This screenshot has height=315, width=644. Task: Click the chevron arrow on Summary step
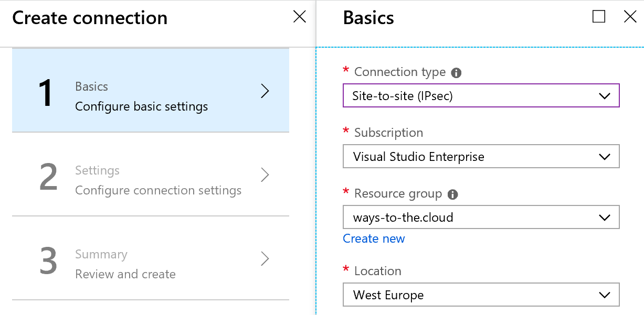pos(265,258)
